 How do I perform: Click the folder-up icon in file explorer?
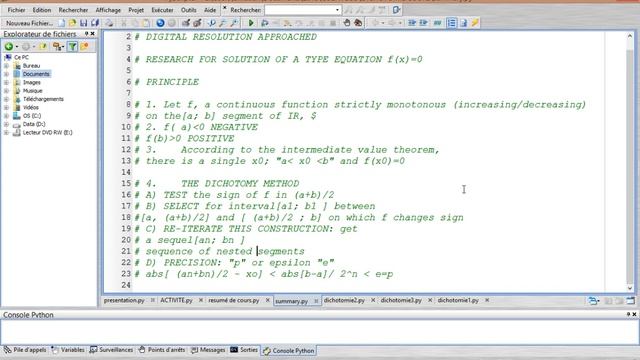pos(43,47)
